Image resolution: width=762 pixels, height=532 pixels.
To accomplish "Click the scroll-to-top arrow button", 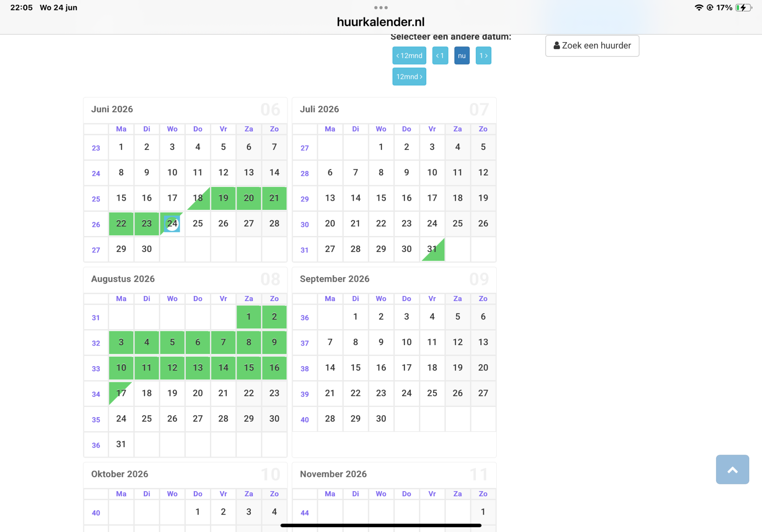I will tap(732, 469).
